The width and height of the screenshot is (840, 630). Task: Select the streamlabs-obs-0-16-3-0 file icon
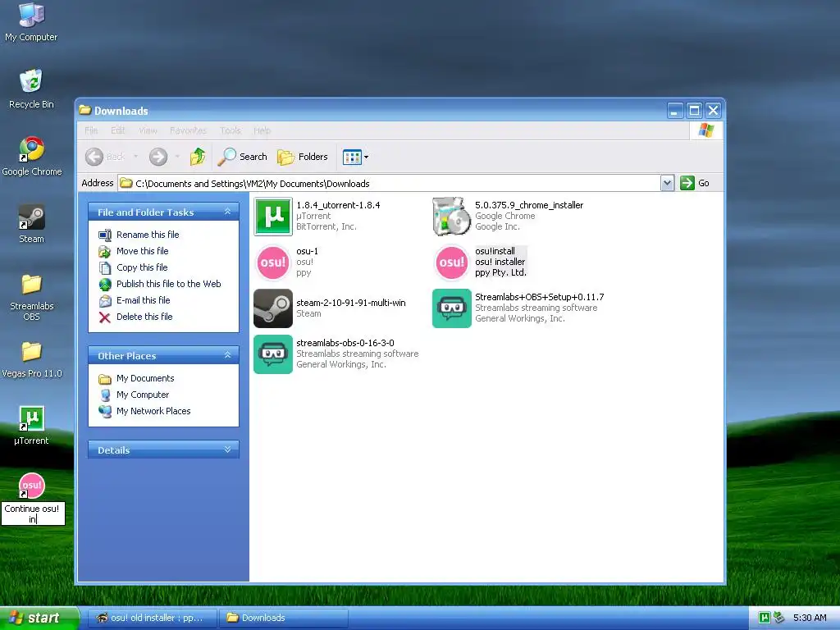(x=273, y=354)
